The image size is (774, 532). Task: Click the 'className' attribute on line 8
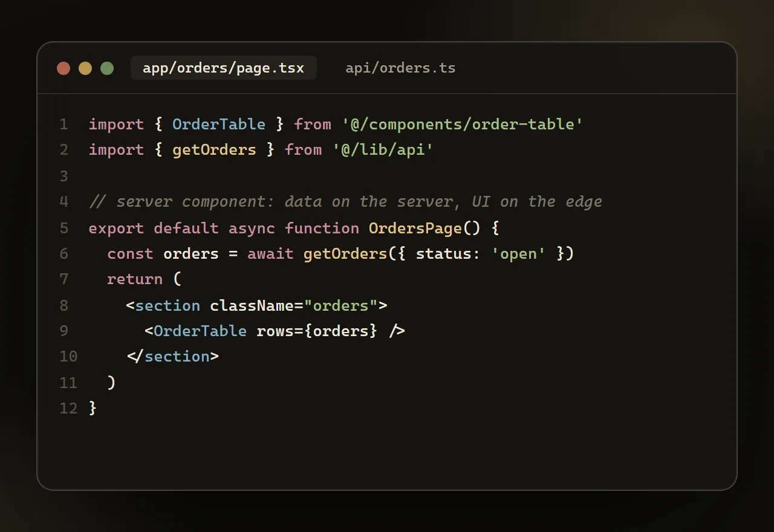point(252,305)
